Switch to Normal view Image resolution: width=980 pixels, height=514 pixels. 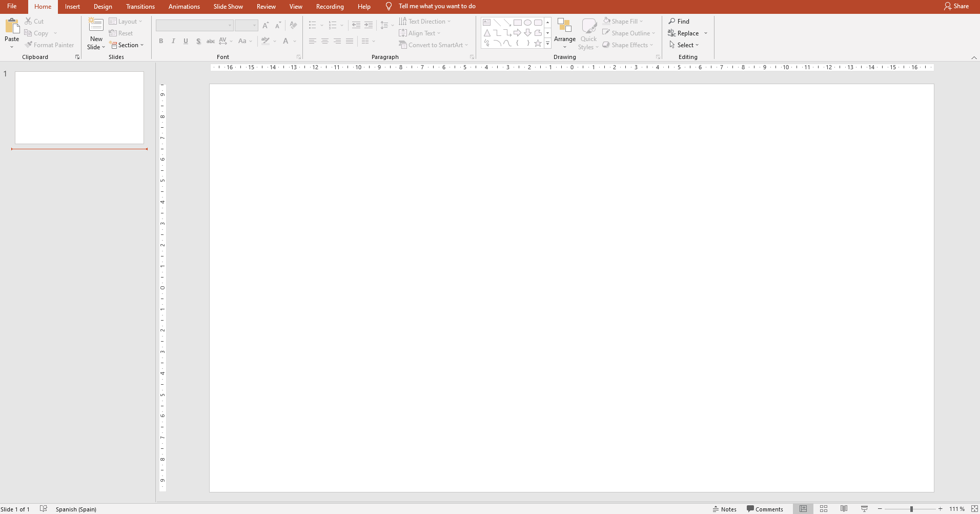(803, 509)
